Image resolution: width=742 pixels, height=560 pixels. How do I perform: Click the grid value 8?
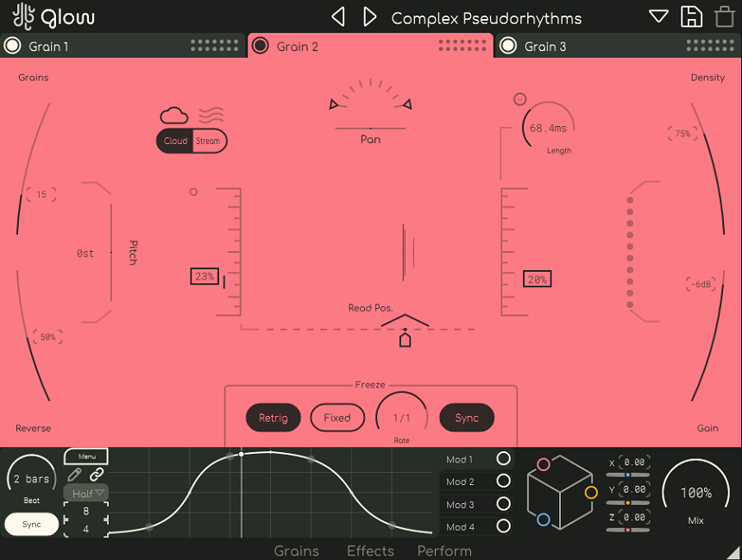(x=85, y=511)
